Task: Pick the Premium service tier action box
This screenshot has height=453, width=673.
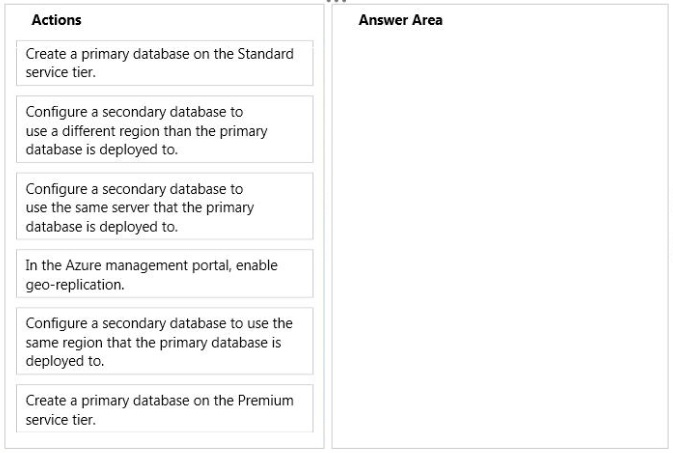Action: (x=164, y=409)
